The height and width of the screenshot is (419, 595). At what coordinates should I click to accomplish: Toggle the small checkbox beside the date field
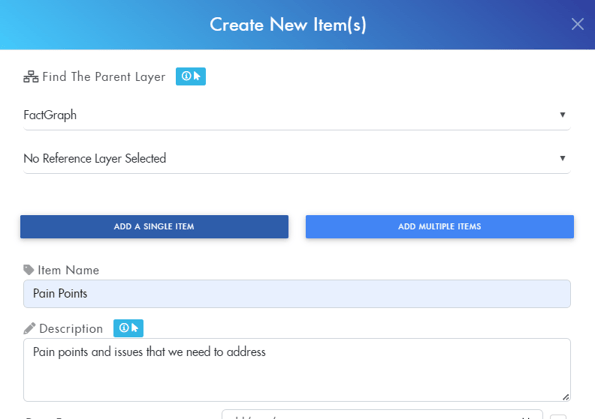[558, 416]
